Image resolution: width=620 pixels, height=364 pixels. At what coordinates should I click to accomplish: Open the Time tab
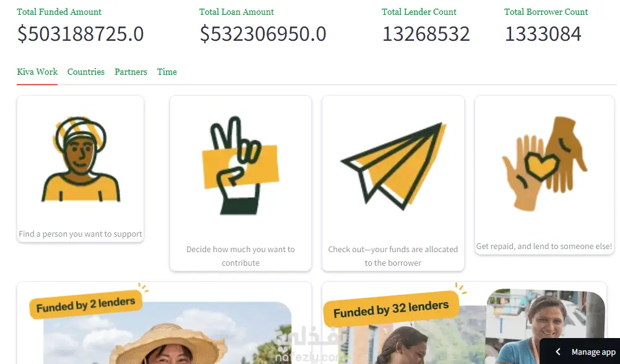point(167,72)
